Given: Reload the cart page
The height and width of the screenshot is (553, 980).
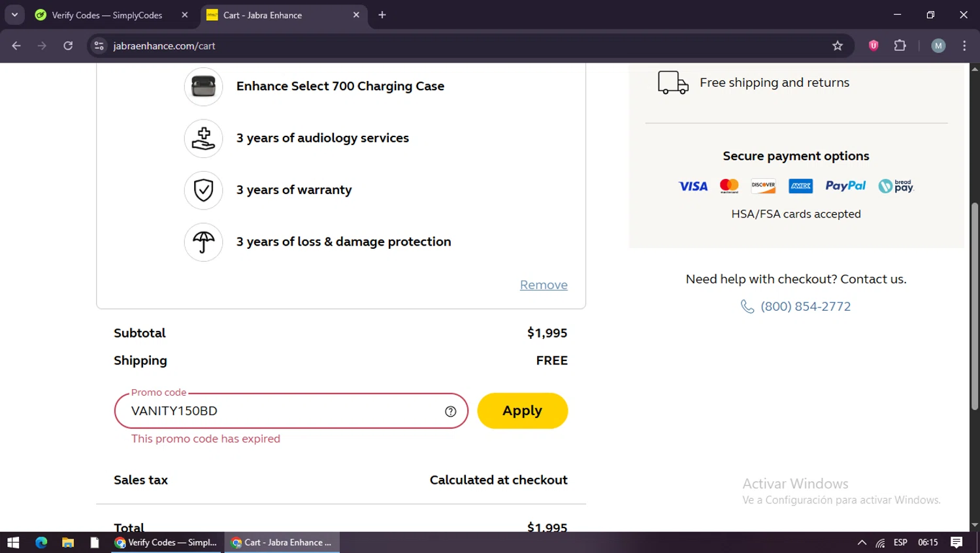Looking at the screenshot, I should point(68,46).
